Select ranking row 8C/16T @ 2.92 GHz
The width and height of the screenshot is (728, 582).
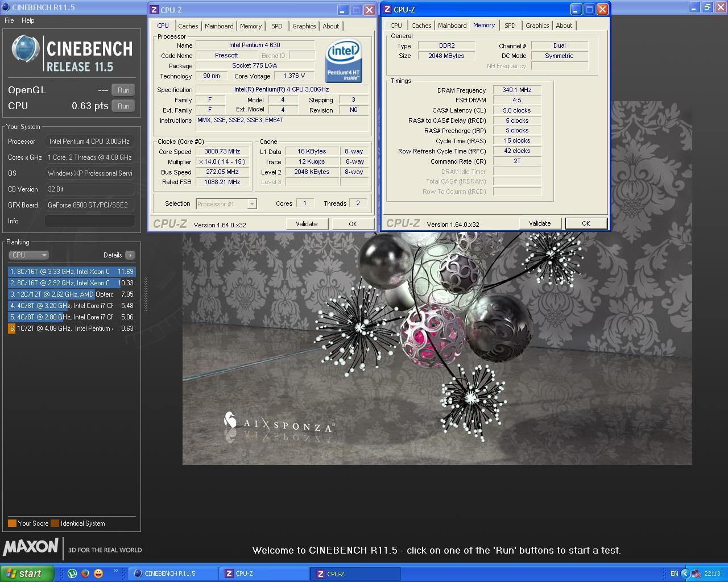point(72,283)
